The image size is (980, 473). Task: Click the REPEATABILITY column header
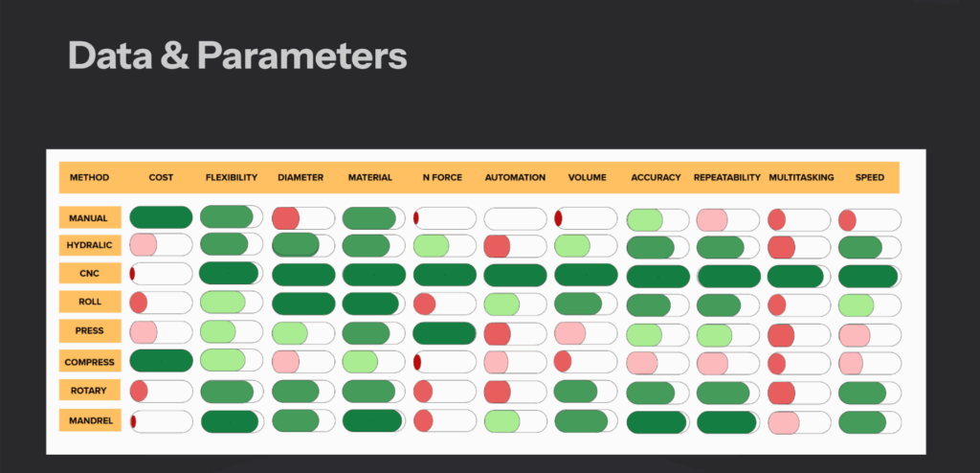pyautogui.click(x=727, y=178)
